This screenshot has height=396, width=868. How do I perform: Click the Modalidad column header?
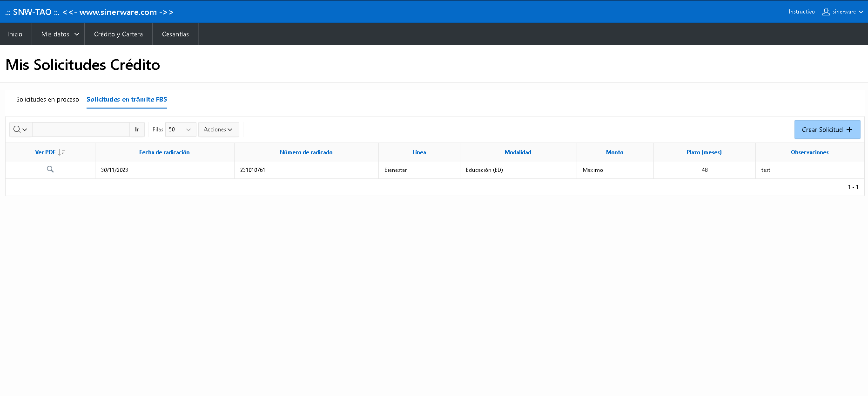pos(518,152)
